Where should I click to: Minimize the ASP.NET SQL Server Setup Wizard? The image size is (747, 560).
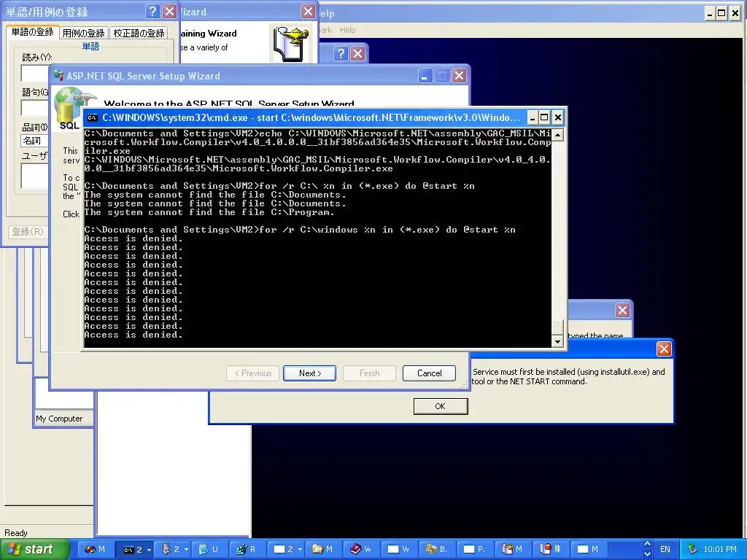coord(425,76)
